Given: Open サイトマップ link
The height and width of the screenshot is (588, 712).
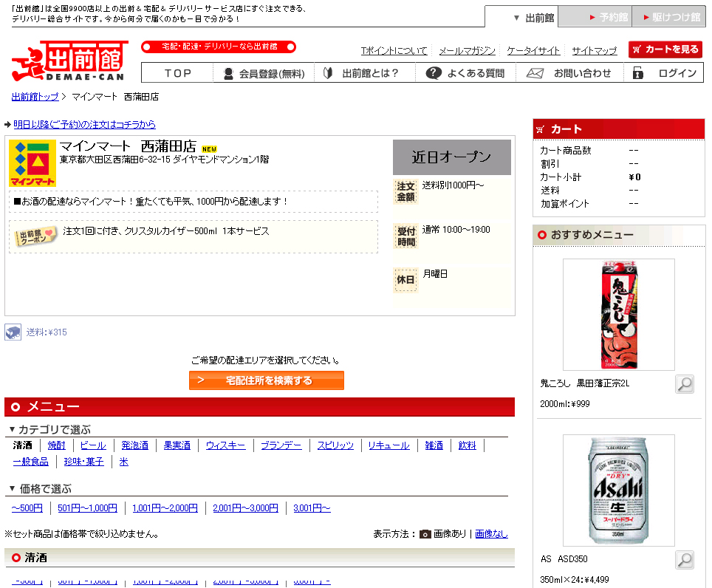Looking at the screenshot, I should (595, 50).
